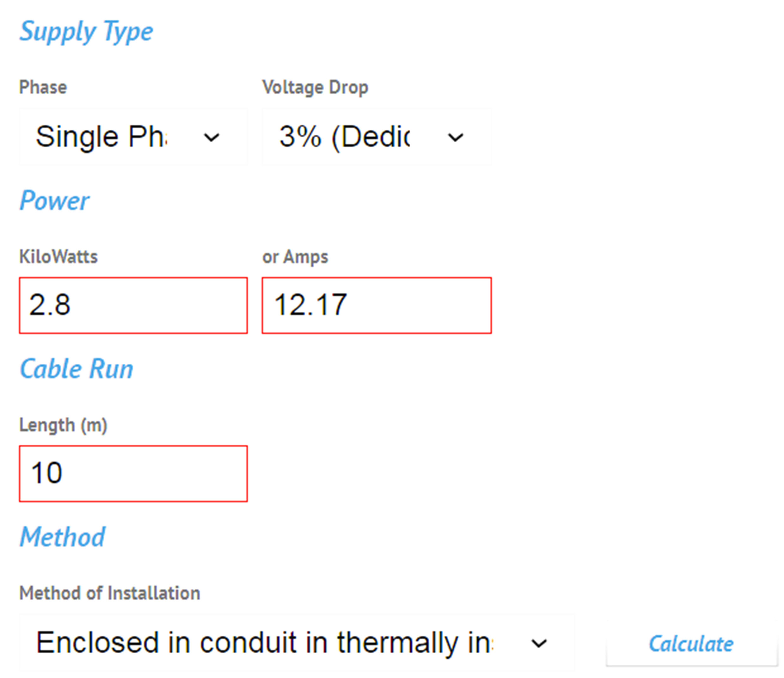Screen dimensions: 784x678
Task: Click the Method section heading
Action: pos(62,537)
